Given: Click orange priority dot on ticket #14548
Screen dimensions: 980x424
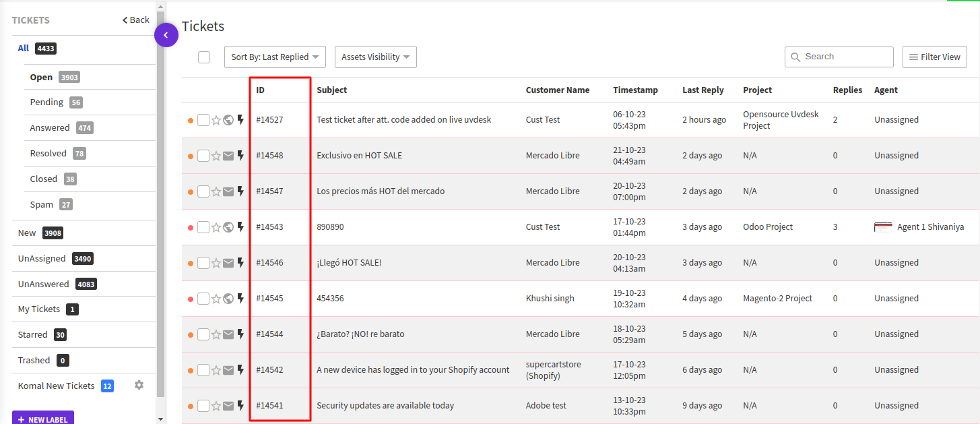Looking at the screenshot, I should [x=191, y=156].
